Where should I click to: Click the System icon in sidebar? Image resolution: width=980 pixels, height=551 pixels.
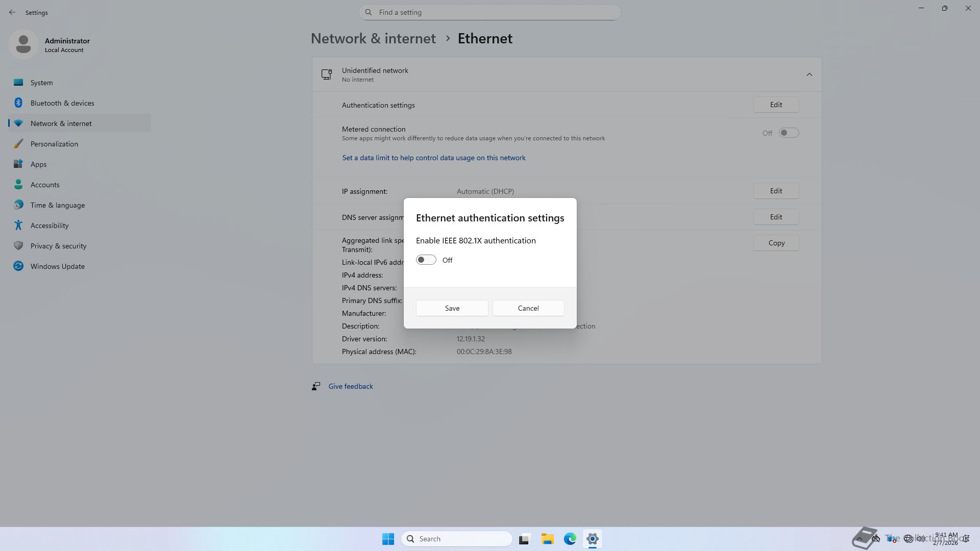pos(18,83)
